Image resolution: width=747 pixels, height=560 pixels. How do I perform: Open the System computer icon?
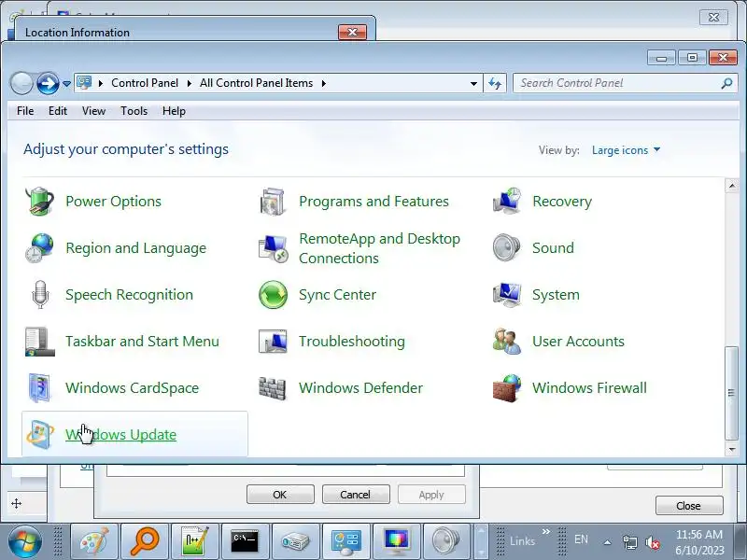coord(506,295)
